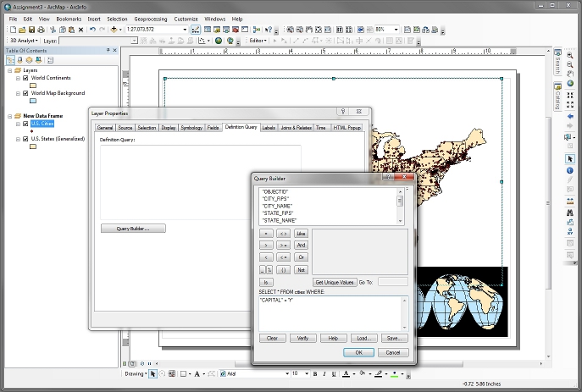Open a map document with folder icon
The width and height of the screenshot is (582, 392).
(x=22, y=30)
